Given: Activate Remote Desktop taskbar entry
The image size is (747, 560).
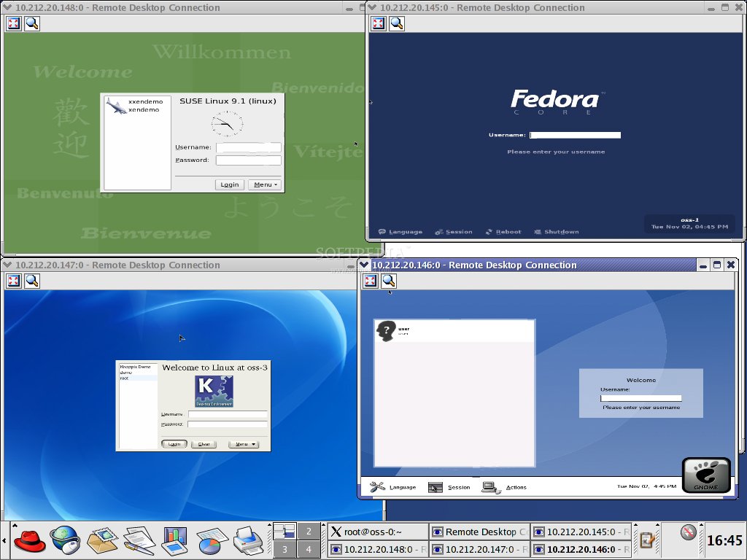Looking at the screenshot, I should pyautogui.click(x=479, y=532).
